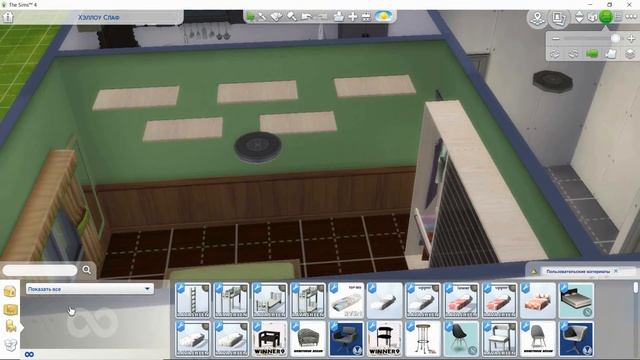The width and height of the screenshot is (640, 360).
Task: Rotate camera left in camera panel
Action: point(555,54)
